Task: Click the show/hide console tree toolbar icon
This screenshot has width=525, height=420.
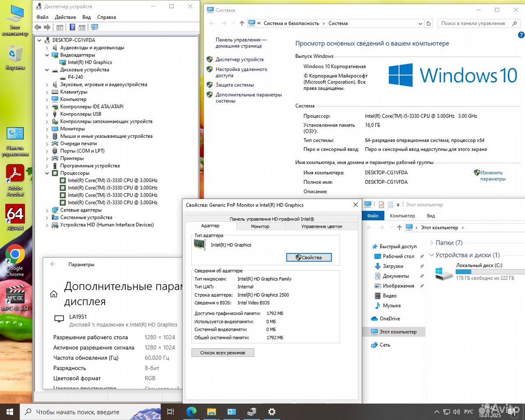Action: pos(60,27)
